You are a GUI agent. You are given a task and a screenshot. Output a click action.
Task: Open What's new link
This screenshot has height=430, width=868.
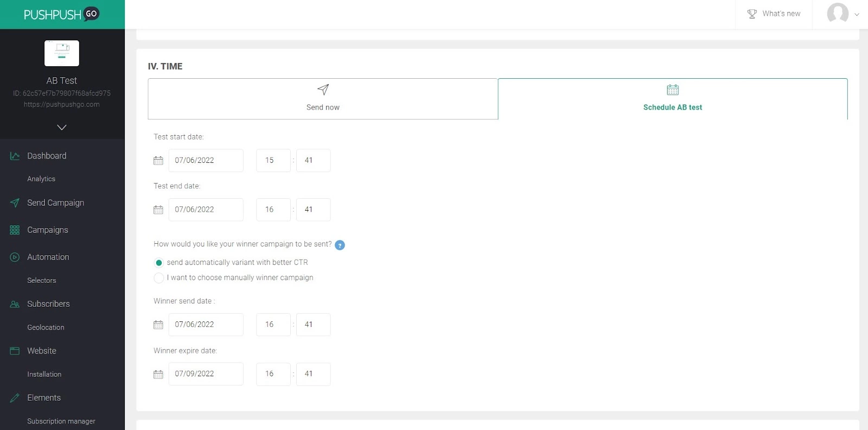pos(781,14)
